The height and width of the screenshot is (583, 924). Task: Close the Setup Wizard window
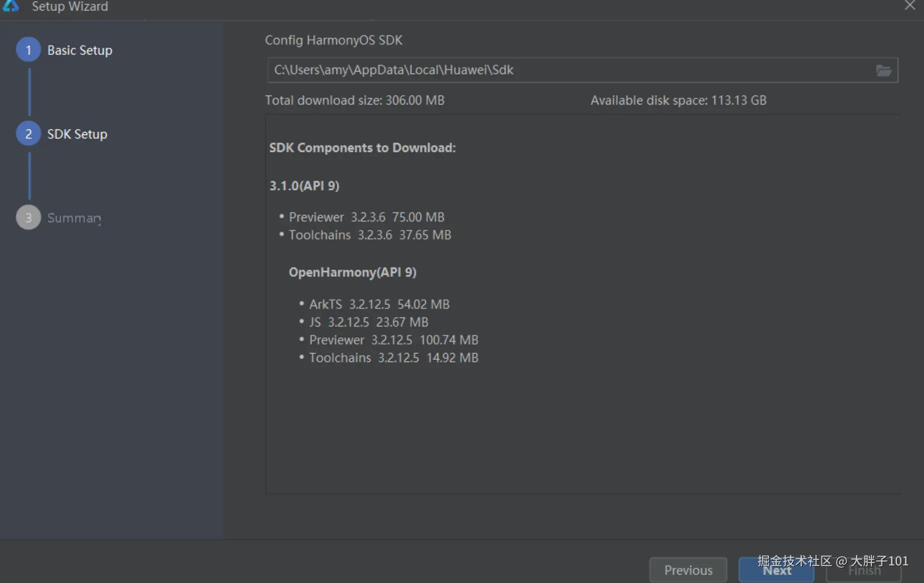(909, 5)
